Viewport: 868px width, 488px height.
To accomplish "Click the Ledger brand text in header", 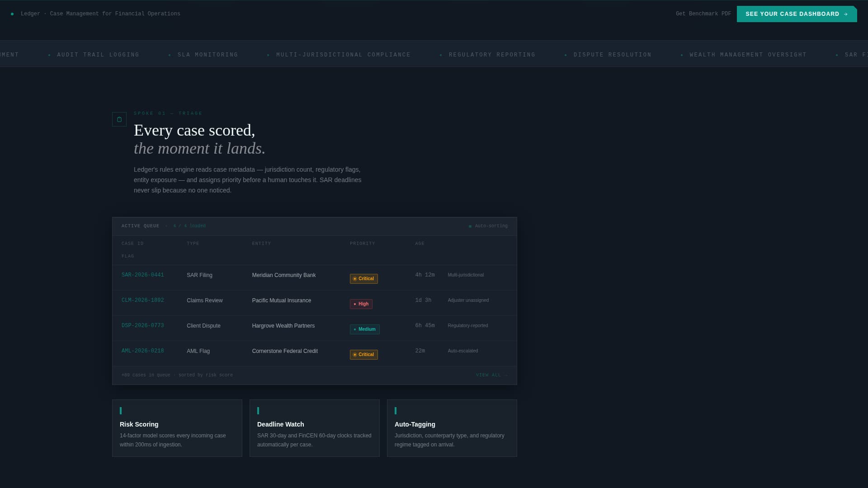I will click(x=100, y=14).
